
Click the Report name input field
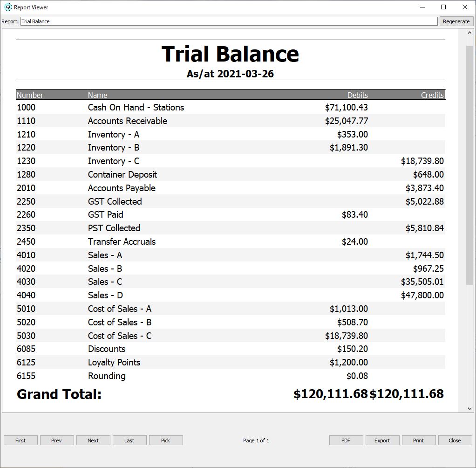[x=229, y=21]
